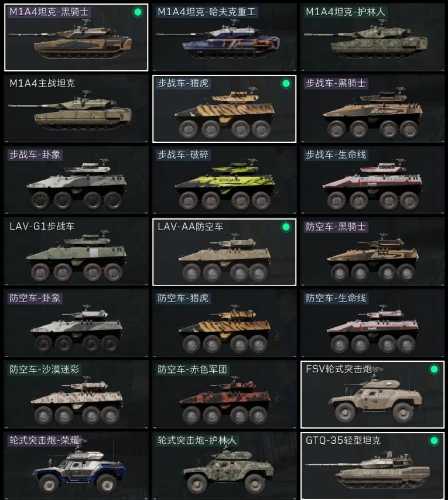Choose the M1A4坦克-哈夫克重工 skin card
Viewport: 448px width, 500px height.
pyautogui.click(x=224, y=37)
